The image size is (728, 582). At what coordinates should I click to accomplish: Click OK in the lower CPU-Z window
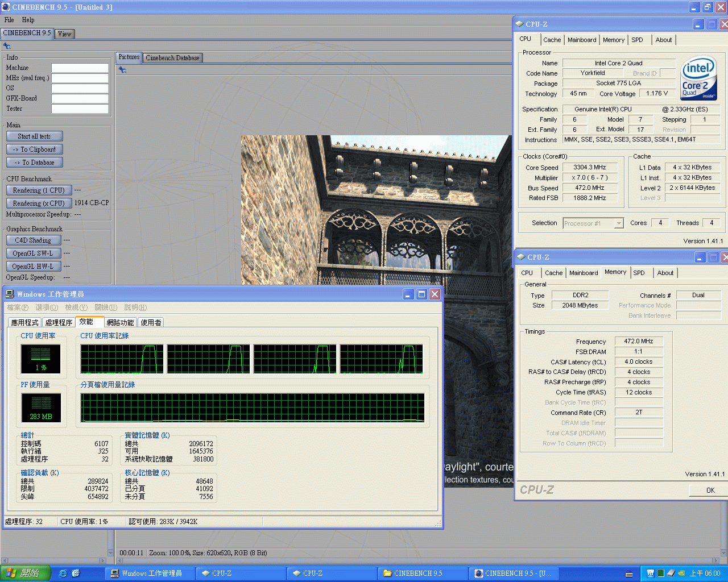pos(709,490)
